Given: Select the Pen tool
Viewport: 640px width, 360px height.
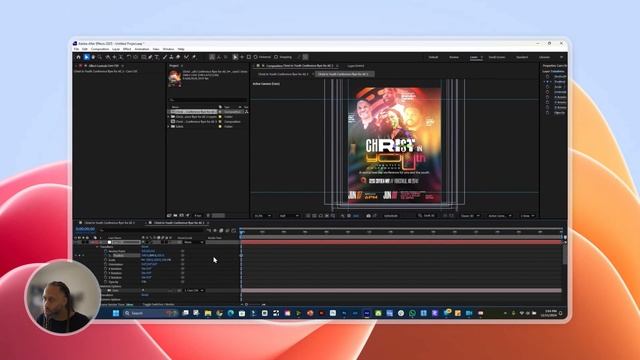Looking at the screenshot, I should (150, 57).
